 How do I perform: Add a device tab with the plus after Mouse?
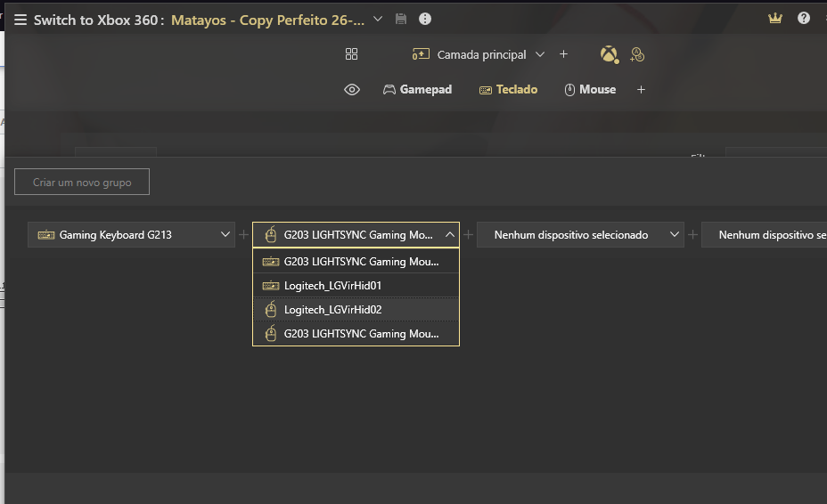641,90
